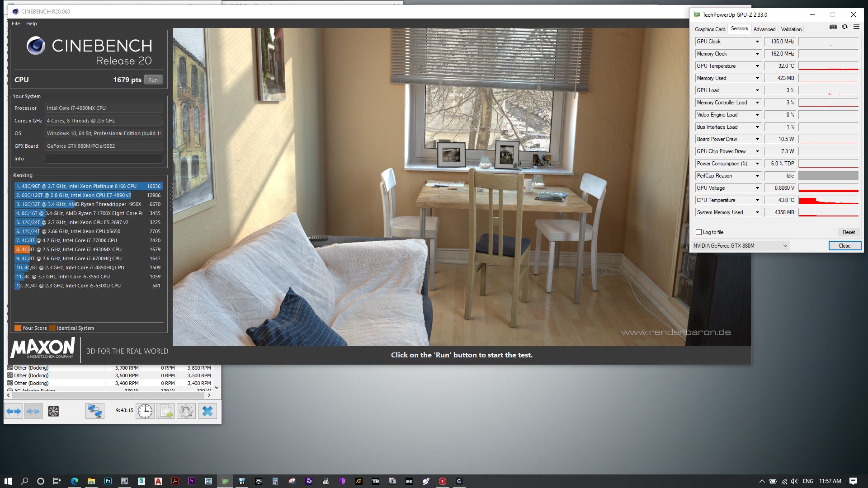This screenshot has height=488, width=868.
Task: Select Other (Docking) row with 3,700 RPM
Action: point(108,368)
